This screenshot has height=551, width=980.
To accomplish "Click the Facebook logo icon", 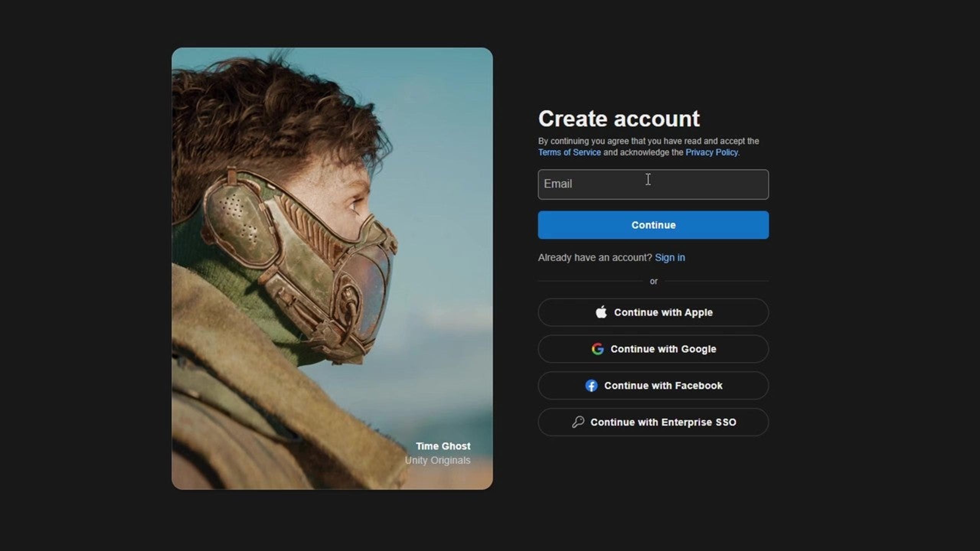I will (591, 386).
